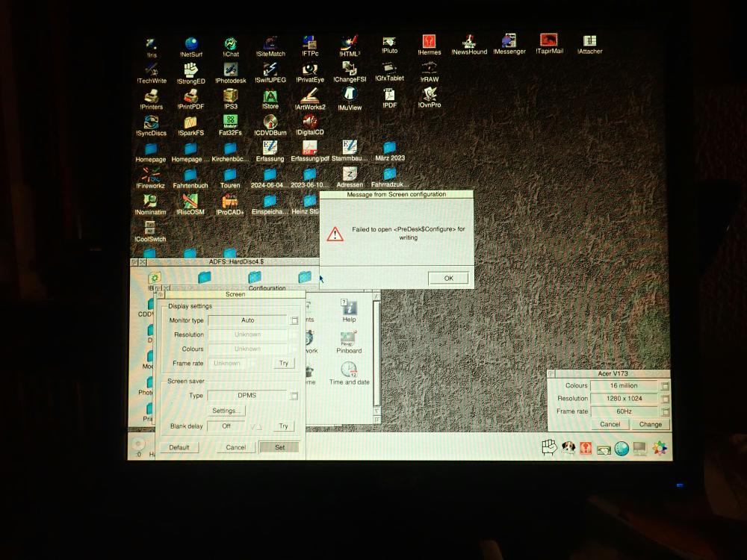The image size is (747, 560).
Task: Select the !Photodesk icon
Action: coord(231,73)
